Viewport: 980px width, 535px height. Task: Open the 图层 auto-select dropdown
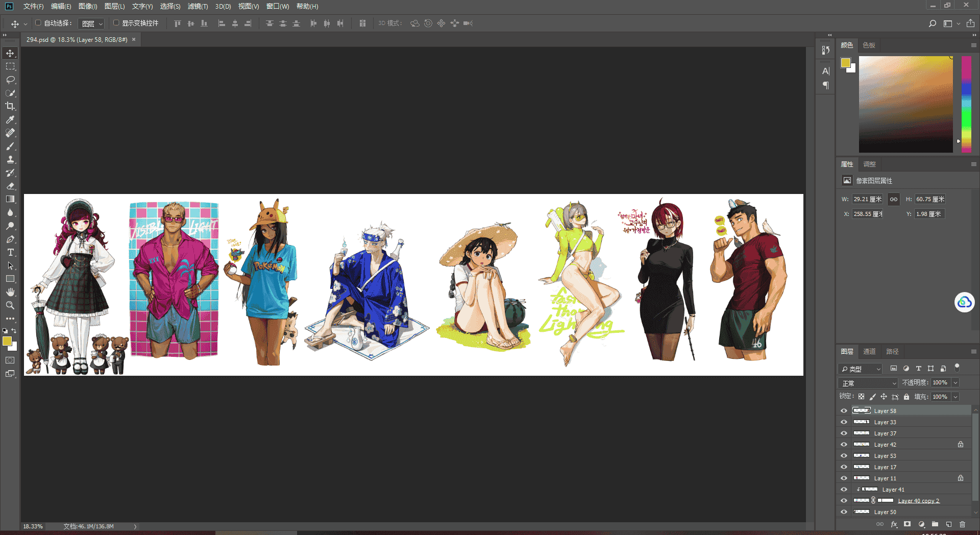(92, 23)
